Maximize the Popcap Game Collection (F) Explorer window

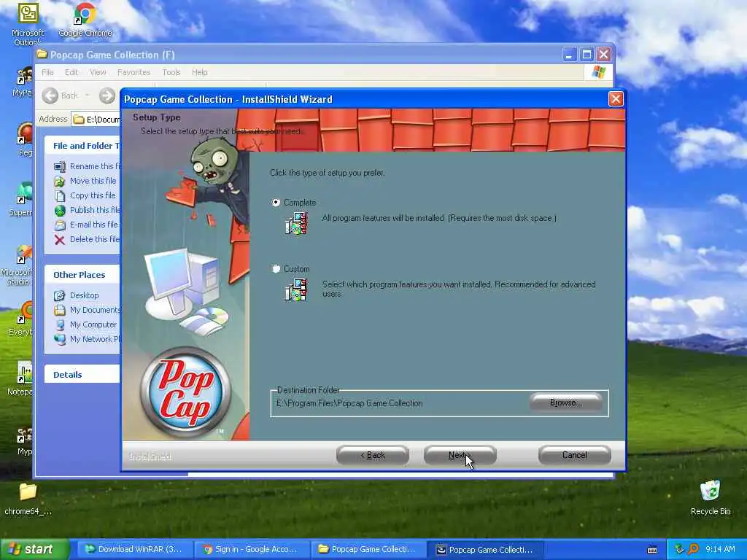pos(587,55)
